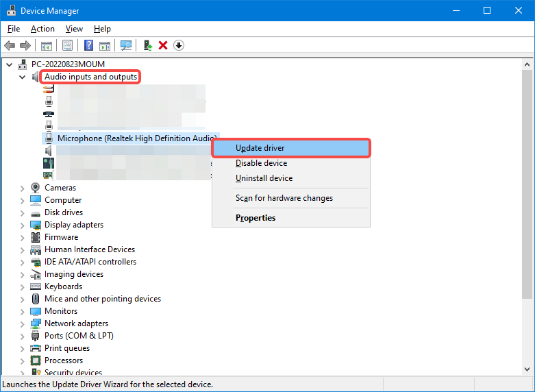Click the red X Uninstall device icon

tap(163, 45)
